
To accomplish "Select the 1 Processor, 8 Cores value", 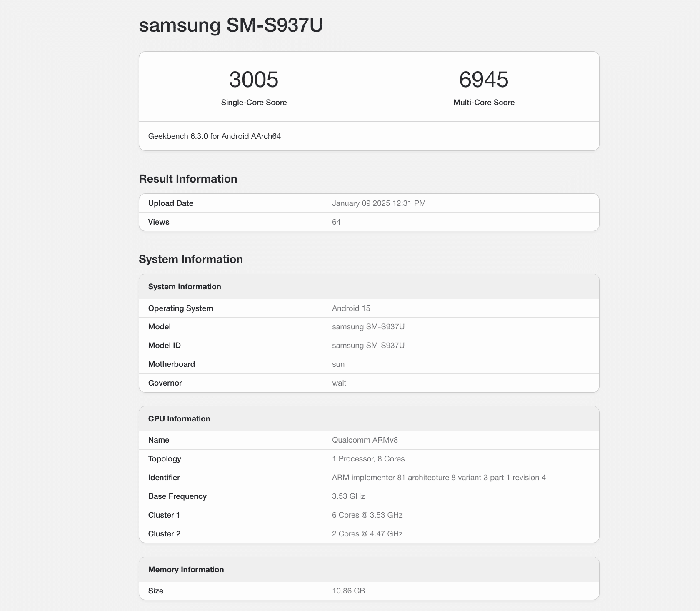I will tap(368, 459).
